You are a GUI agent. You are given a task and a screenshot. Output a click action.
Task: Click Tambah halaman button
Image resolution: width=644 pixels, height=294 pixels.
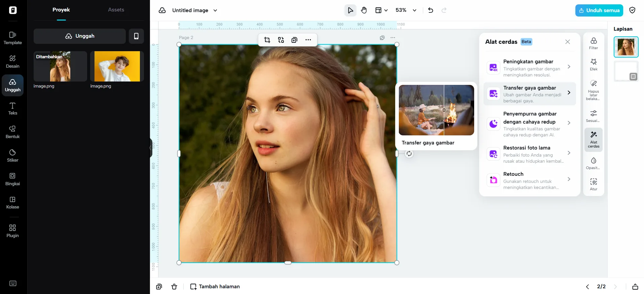(x=215, y=287)
